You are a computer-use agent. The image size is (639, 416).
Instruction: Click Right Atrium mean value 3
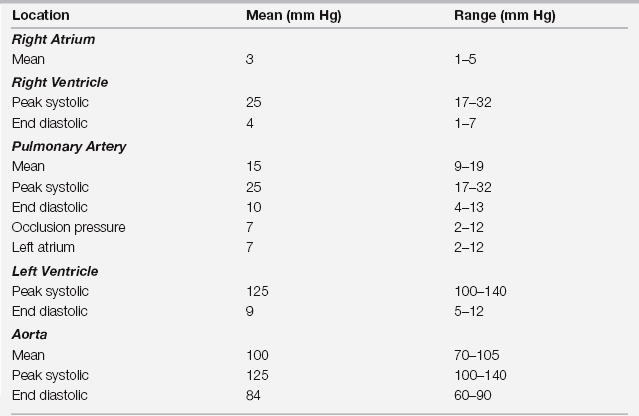250,60
